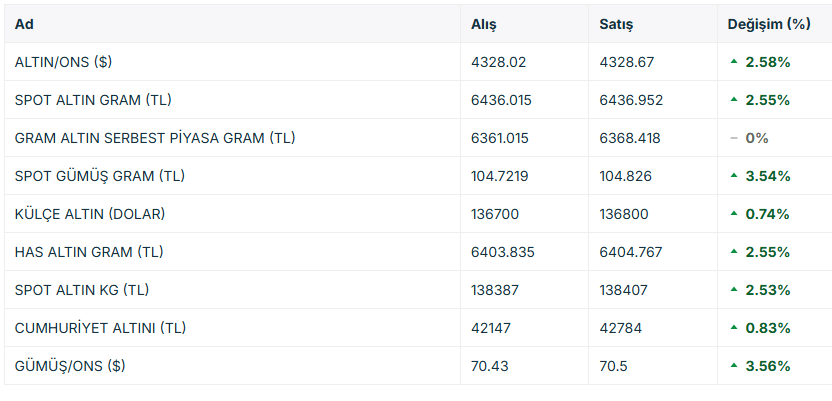Screen dimensions: 832x401
Task: Click the up arrow beside 3.54% change
Action: pyautogui.click(x=734, y=176)
